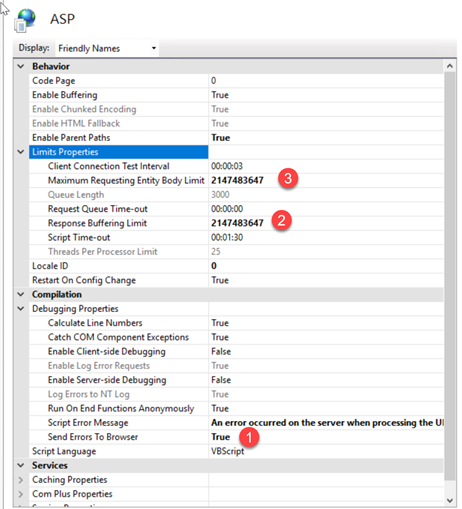The height and width of the screenshot is (509, 462).
Task: Click the ASP globe icon in header
Action: [x=25, y=20]
